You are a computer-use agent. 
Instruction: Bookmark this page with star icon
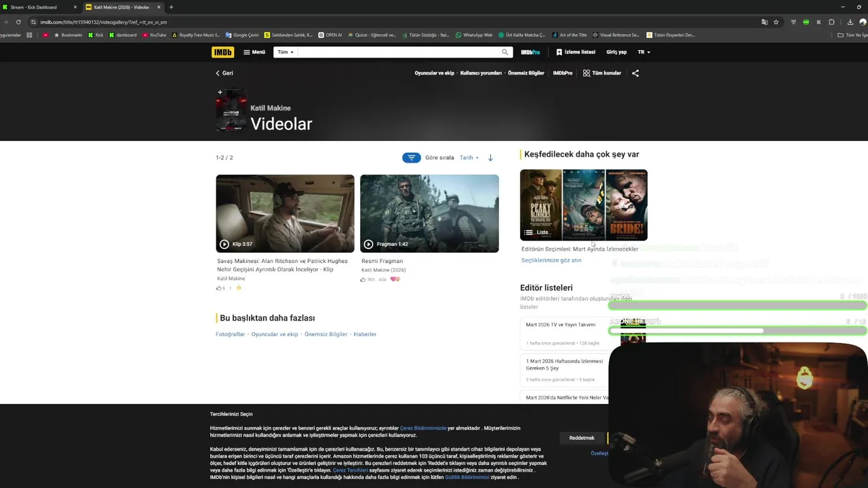[x=776, y=22]
